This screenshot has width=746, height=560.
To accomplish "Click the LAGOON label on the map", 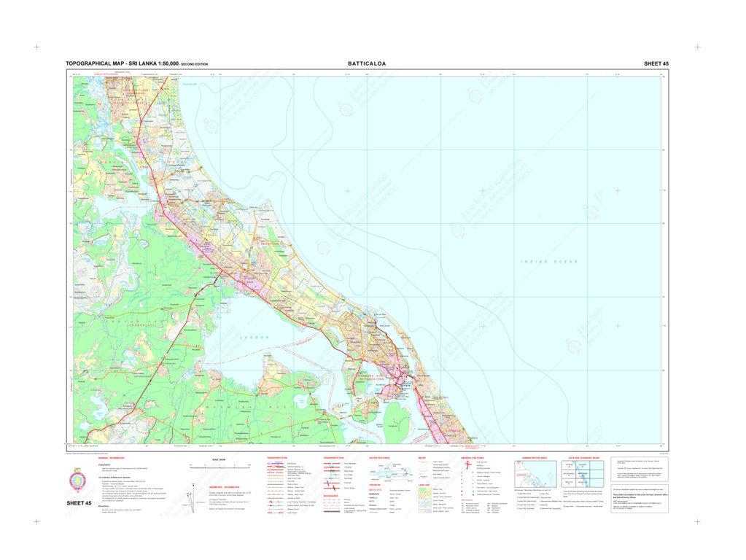I will point(255,338).
